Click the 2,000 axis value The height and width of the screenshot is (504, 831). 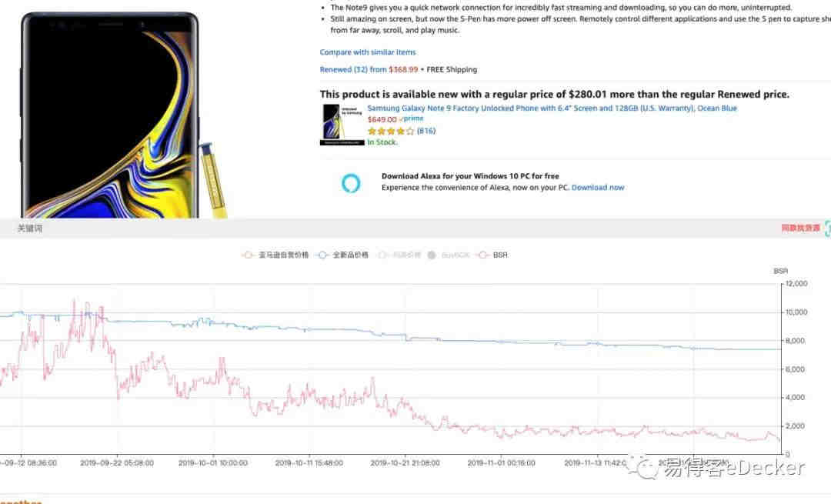pos(795,426)
